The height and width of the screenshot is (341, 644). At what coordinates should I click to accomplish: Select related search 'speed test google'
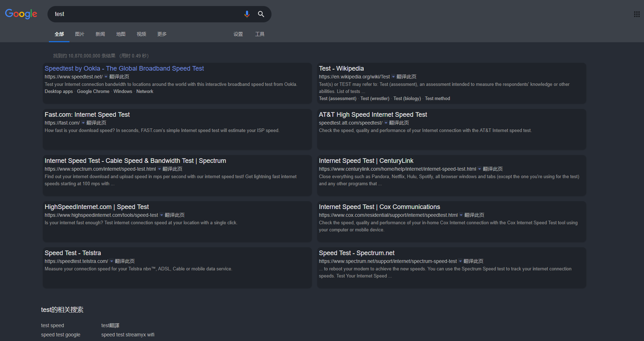[61, 335]
